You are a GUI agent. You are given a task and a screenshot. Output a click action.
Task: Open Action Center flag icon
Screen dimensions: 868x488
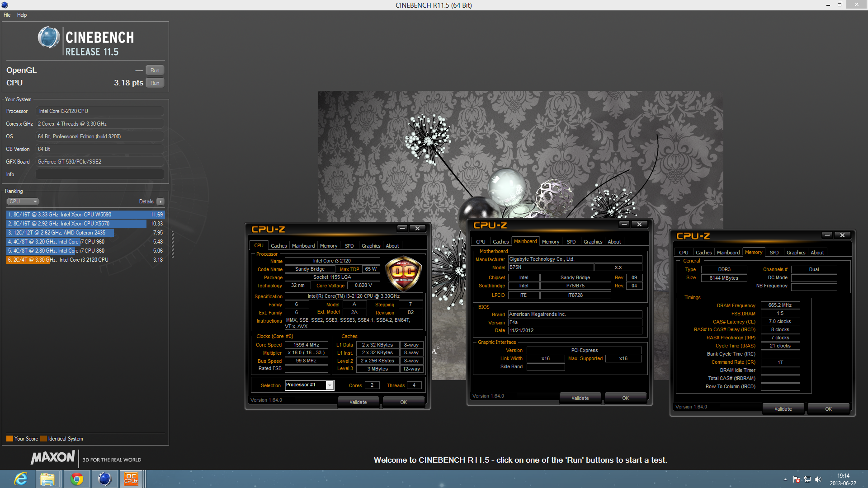coord(797,479)
